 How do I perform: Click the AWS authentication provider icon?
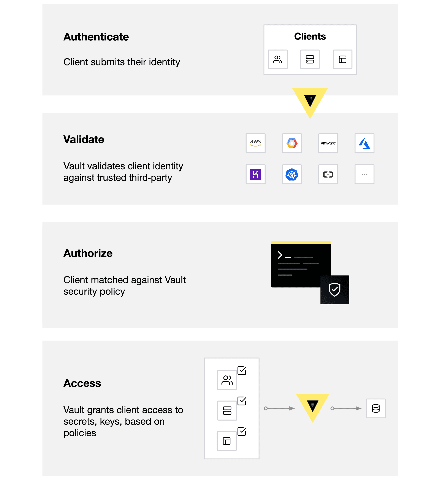coord(255,143)
